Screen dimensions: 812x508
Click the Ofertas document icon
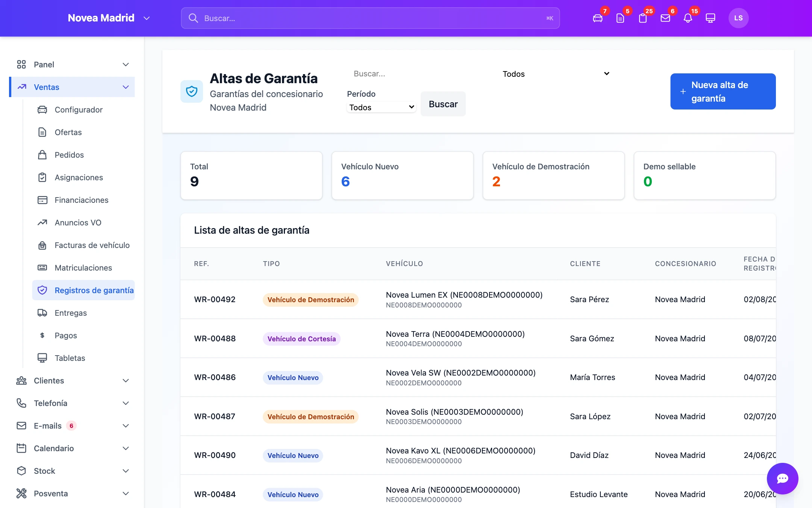[x=42, y=132]
